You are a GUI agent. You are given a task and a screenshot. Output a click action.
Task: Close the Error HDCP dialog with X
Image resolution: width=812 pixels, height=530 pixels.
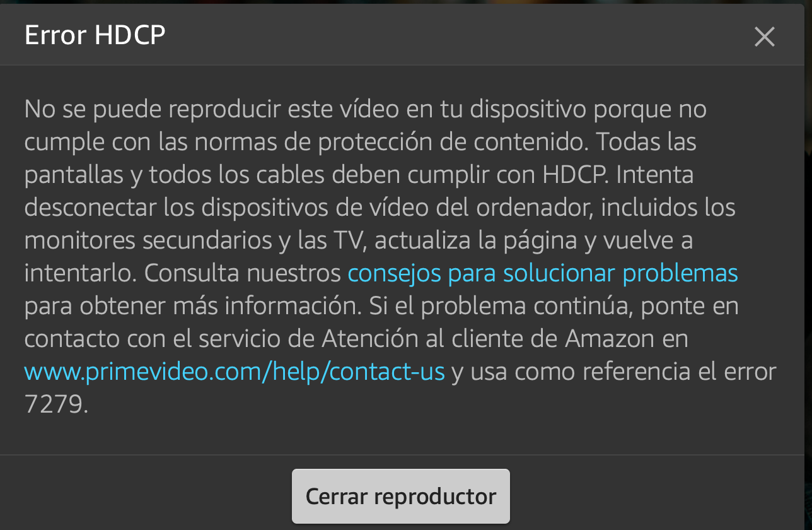(x=764, y=37)
